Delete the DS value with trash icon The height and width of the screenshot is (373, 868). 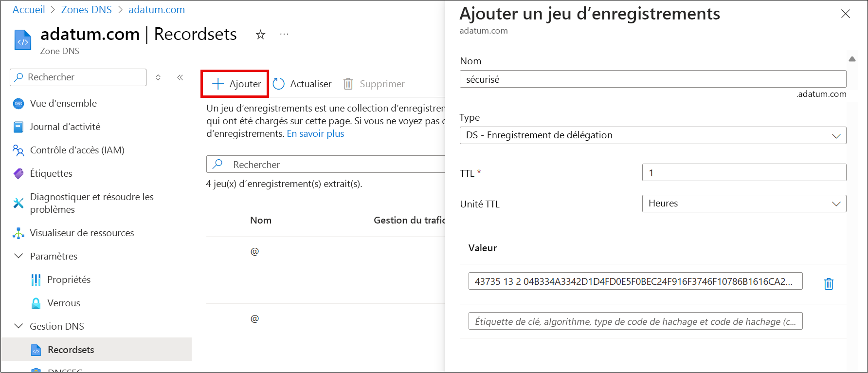coord(829,283)
